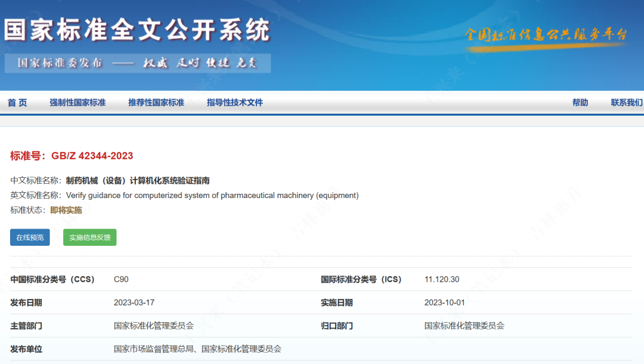Open the 帮助 help page
The image size is (644, 364).
580,103
